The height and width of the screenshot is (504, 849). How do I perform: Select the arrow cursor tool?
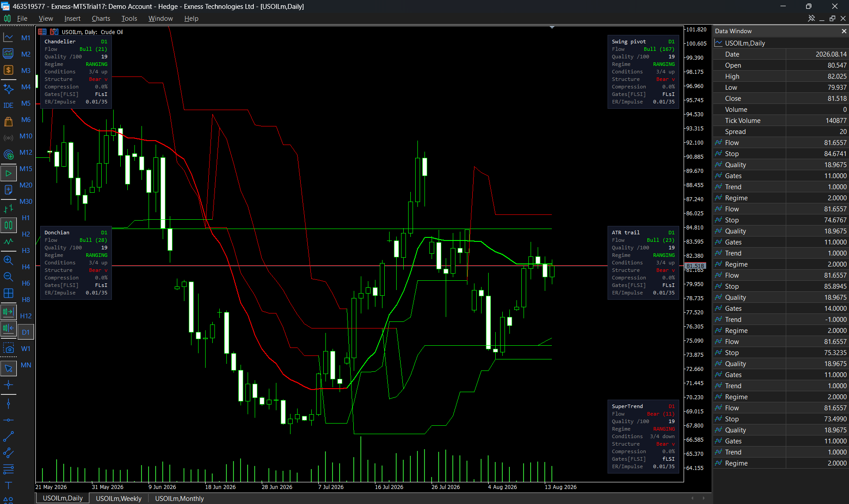point(8,368)
